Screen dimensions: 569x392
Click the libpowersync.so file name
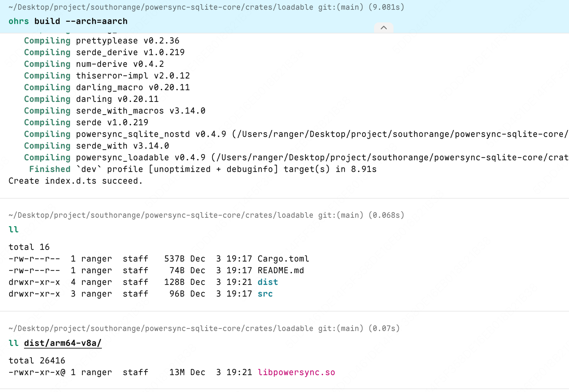pyautogui.click(x=296, y=372)
